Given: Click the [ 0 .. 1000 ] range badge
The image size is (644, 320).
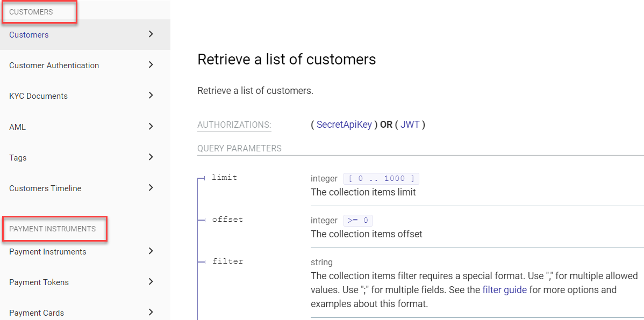Looking at the screenshot, I should click(381, 178).
